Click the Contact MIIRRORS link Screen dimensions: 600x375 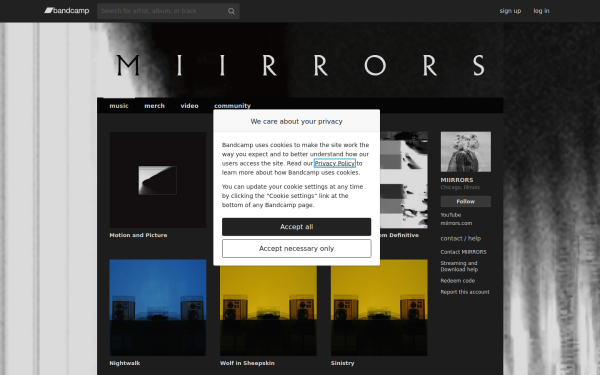click(463, 252)
